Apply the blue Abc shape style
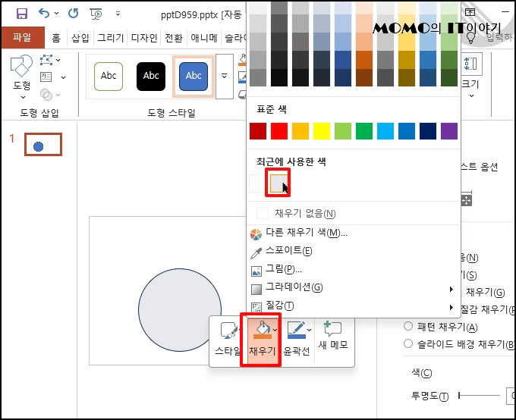Image resolution: width=516 pixels, height=420 pixels. [x=193, y=77]
